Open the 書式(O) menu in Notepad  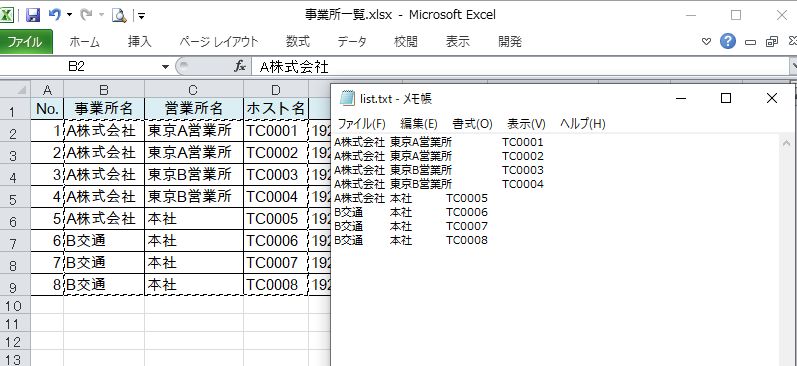[473, 124]
